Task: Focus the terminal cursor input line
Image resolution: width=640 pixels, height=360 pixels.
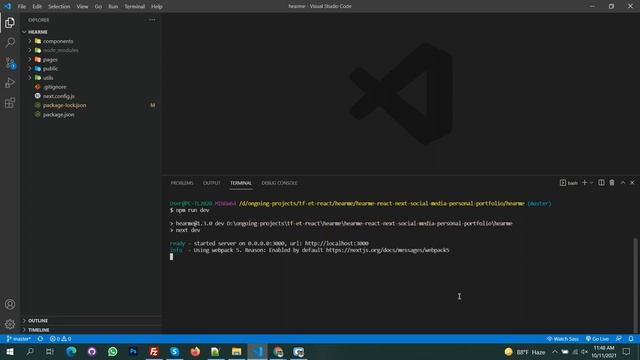Action: (171, 257)
